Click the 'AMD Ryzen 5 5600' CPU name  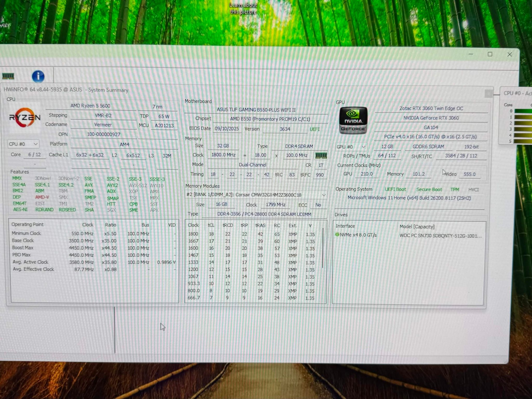tap(90, 106)
